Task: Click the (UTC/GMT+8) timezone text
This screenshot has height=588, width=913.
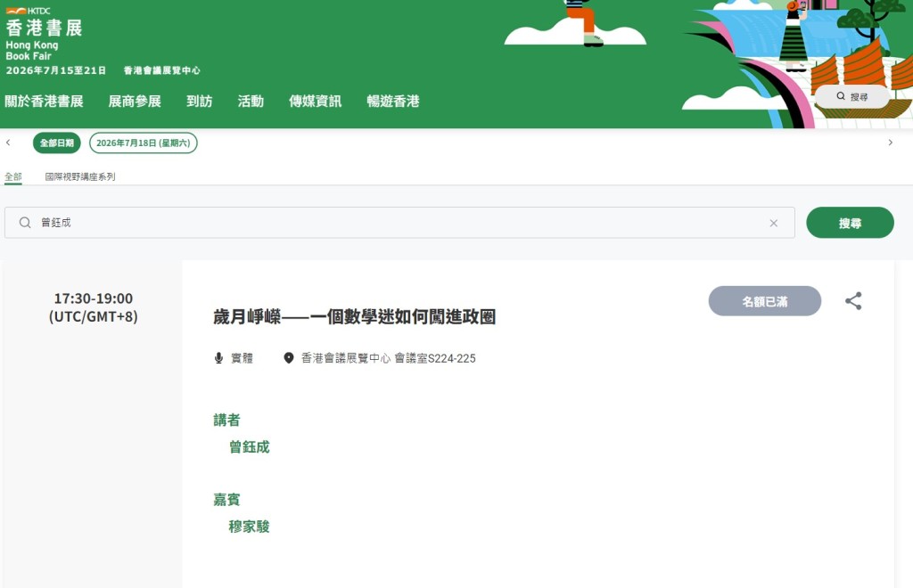Action: pyautogui.click(x=94, y=317)
